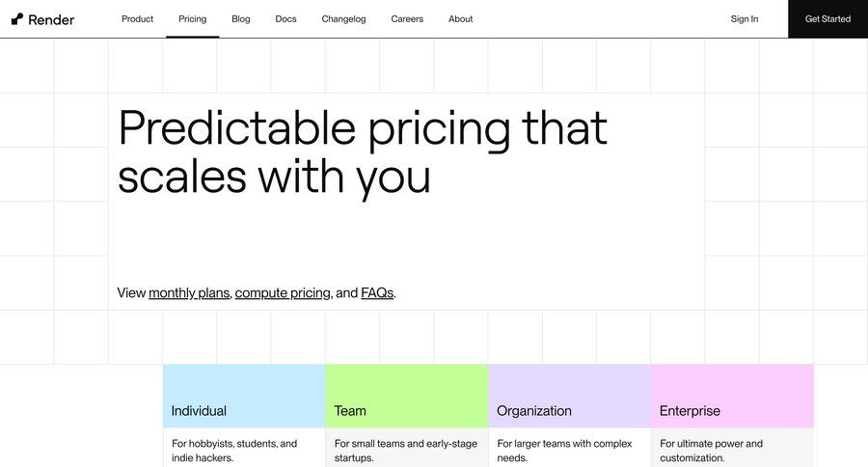Navigate to the About page

tap(461, 19)
